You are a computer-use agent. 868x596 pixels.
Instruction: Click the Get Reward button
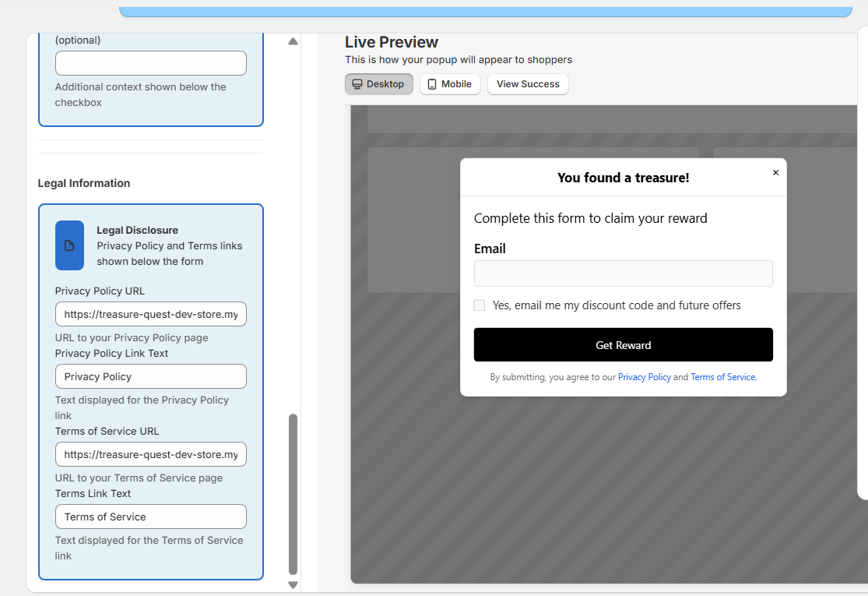[623, 344]
